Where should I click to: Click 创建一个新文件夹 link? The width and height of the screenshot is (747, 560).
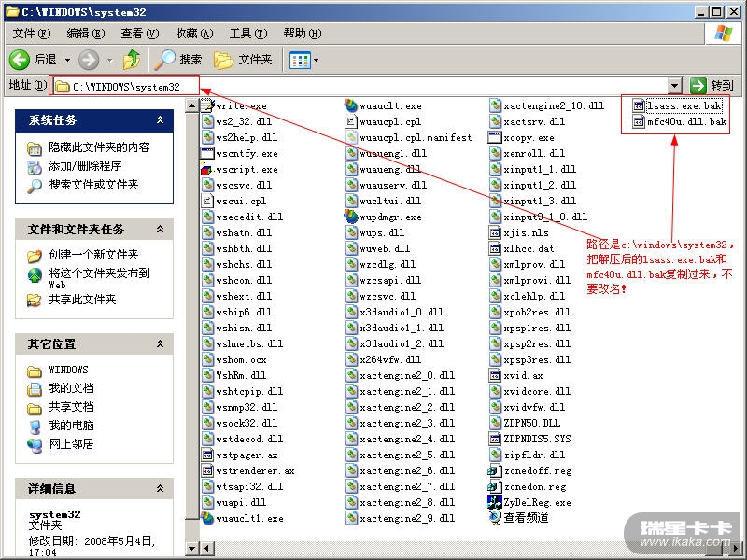pos(93,254)
